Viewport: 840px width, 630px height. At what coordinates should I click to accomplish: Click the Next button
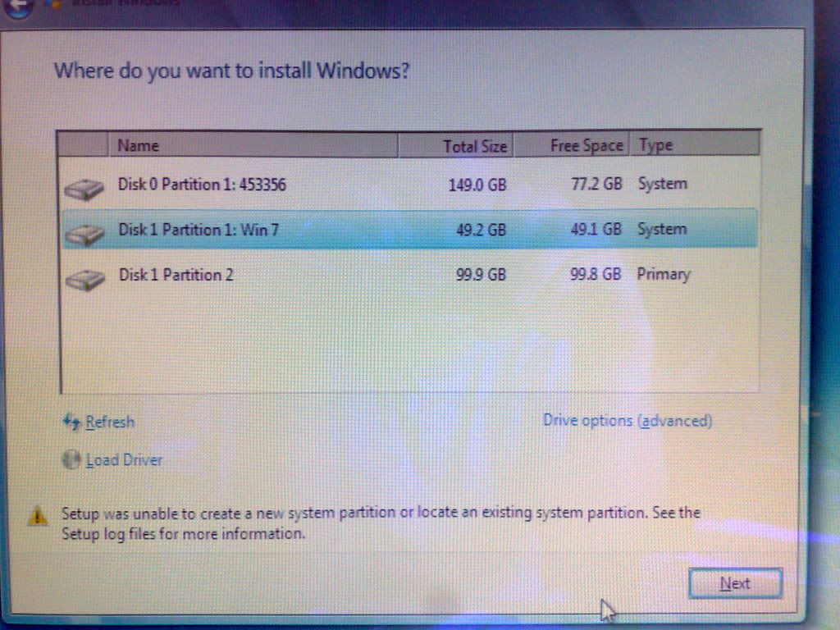(x=735, y=583)
